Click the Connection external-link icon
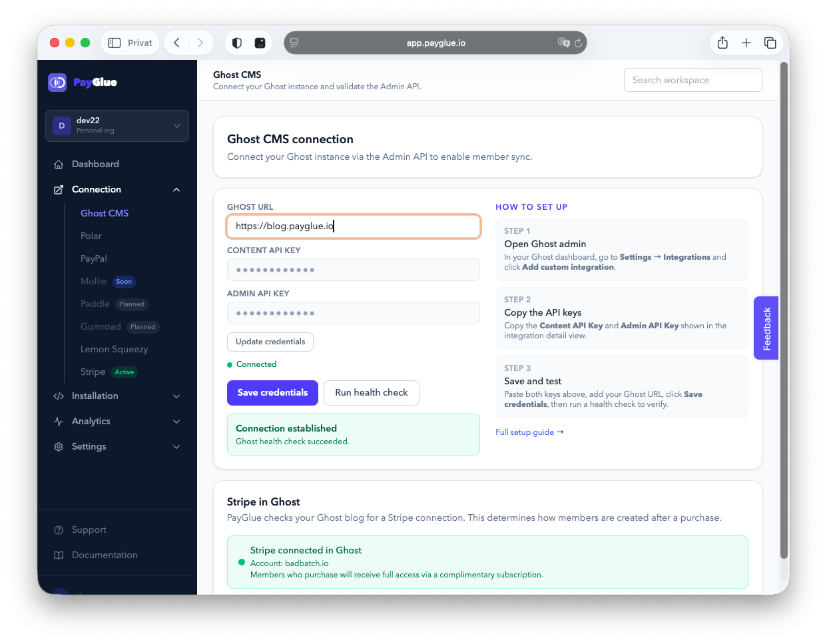The image size is (827, 644). click(x=59, y=190)
